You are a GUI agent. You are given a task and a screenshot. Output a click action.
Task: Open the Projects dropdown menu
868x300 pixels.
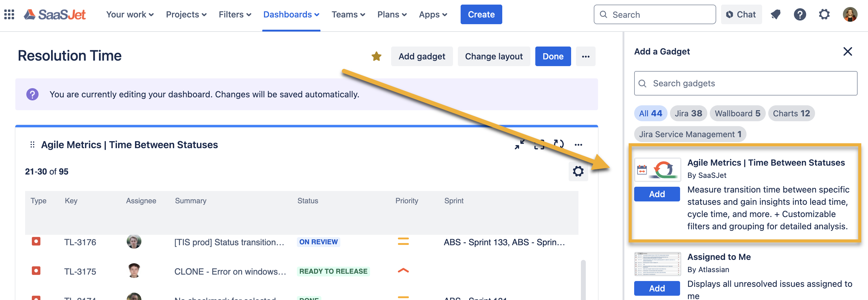(x=186, y=14)
